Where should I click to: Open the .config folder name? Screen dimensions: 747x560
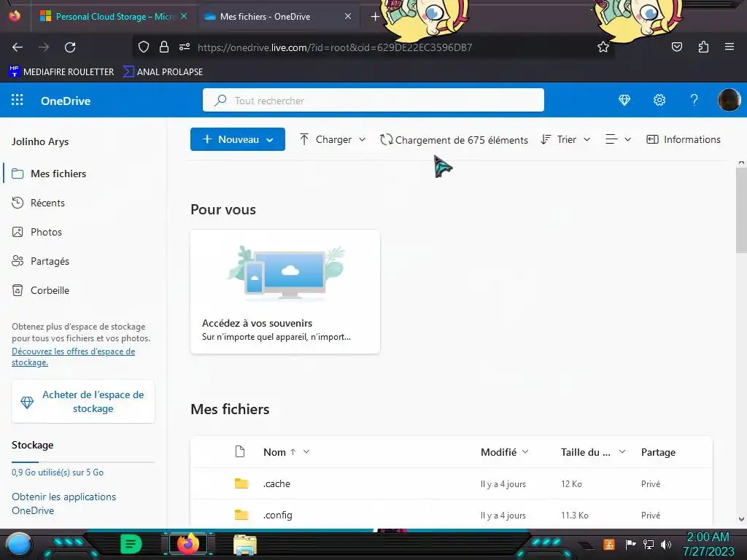[278, 515]
